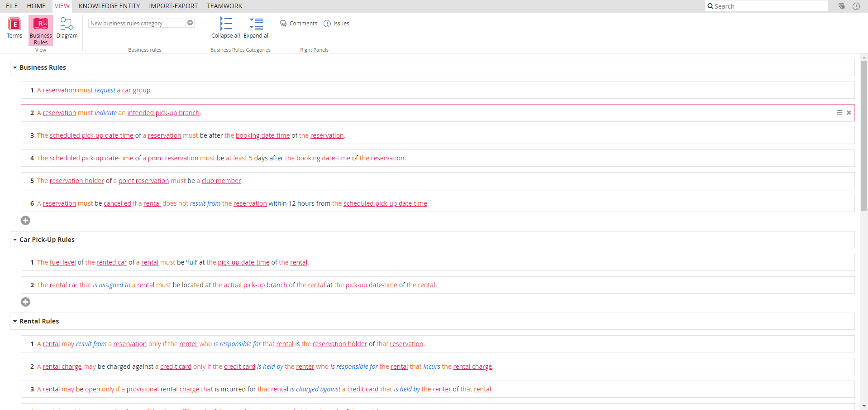
Task: Click the New business rules category field
Action: (137, 23)
